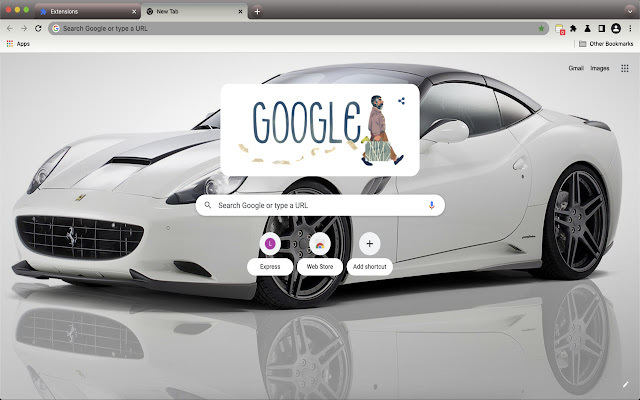Open the Web Store shortcut

pyautogui.click(x=320, y=253)
